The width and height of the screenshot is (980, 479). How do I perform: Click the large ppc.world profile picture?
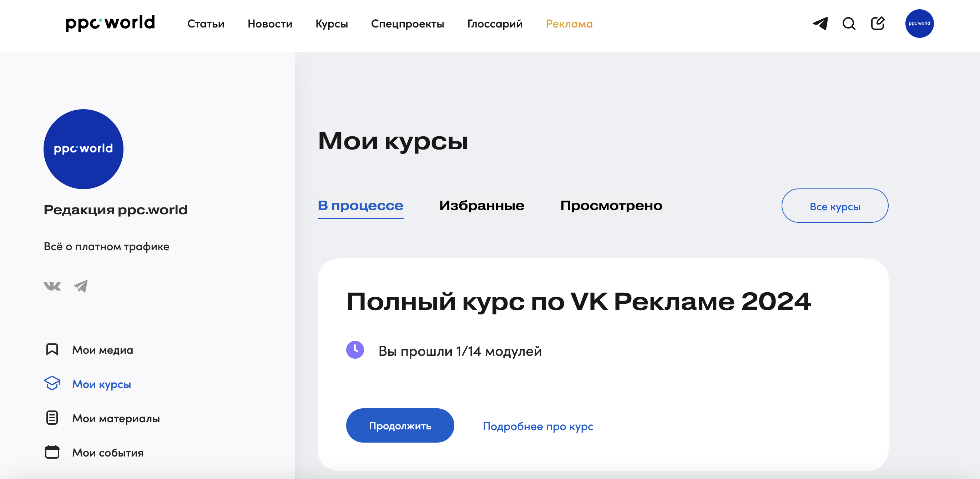(83, 149)
